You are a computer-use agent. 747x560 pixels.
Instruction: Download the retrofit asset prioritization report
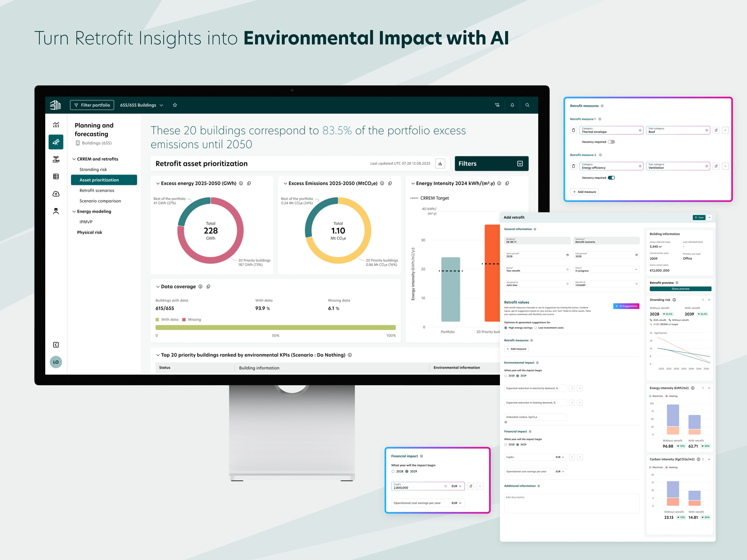pos(440,163)
